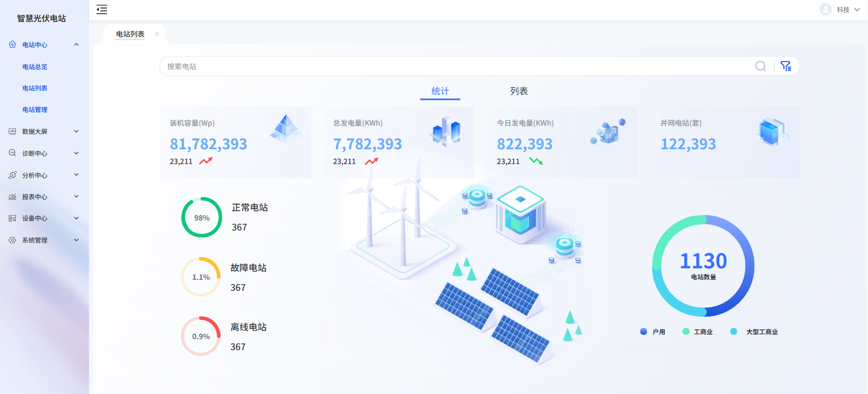Viewport: 868px width, 394px height.
Task: Click the 电站中心 home icon
Action: tap(13, 44)
